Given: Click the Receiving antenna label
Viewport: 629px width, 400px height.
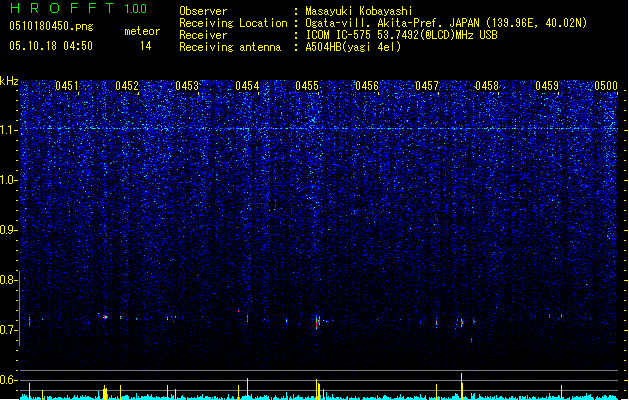Looking at the screenshot, I should pyautogui.click(x=230, y=47).
